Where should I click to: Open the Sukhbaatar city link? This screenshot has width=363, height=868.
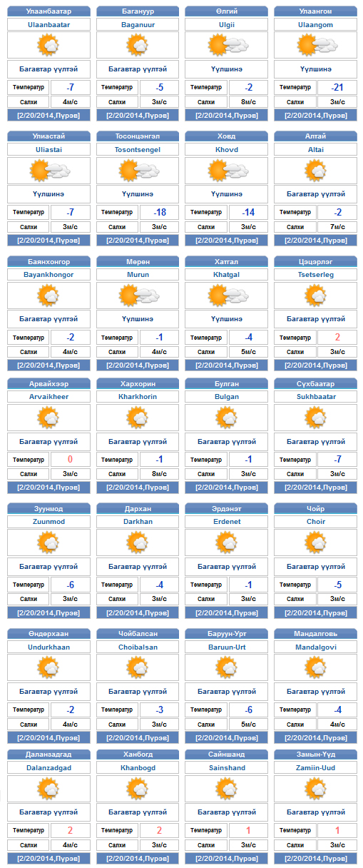[316, 396]
